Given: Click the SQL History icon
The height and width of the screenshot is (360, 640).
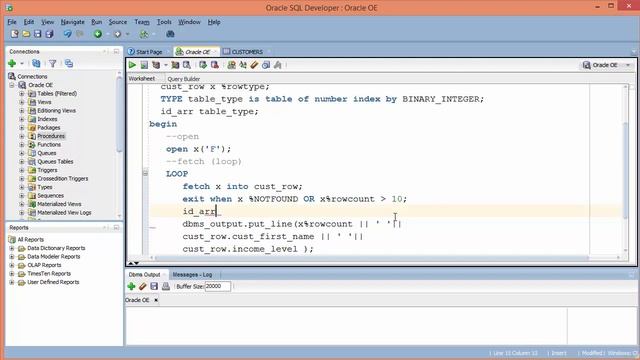Looking at the screenshot, I should point(266,65).
